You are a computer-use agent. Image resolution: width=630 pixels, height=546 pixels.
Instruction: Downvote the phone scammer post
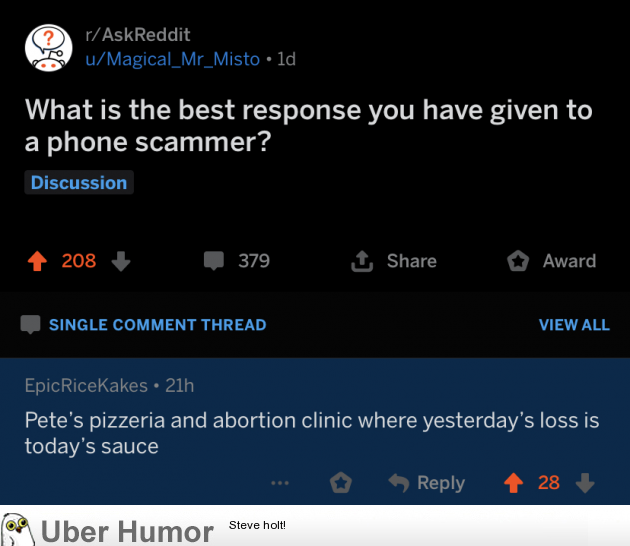(120, 261)
